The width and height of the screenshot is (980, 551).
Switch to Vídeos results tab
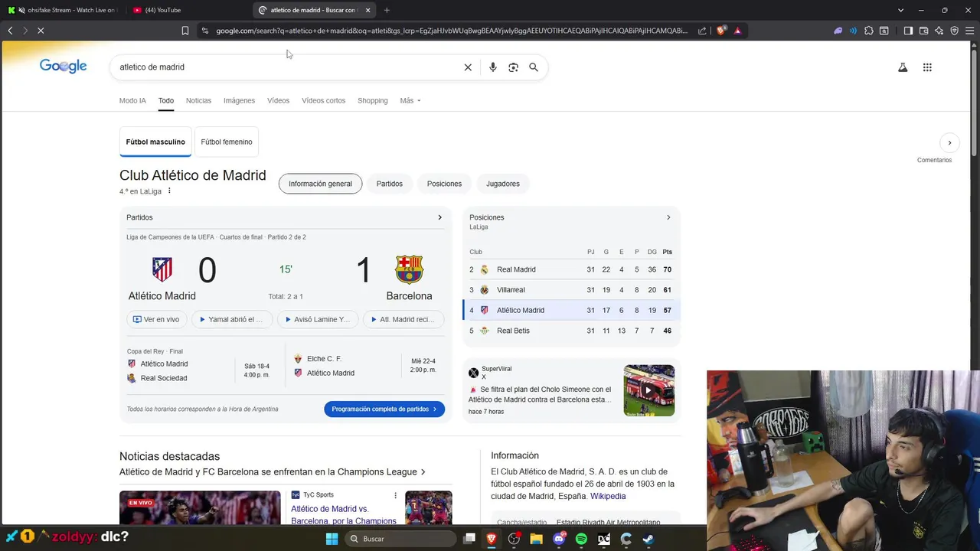(x=278, y=100)
